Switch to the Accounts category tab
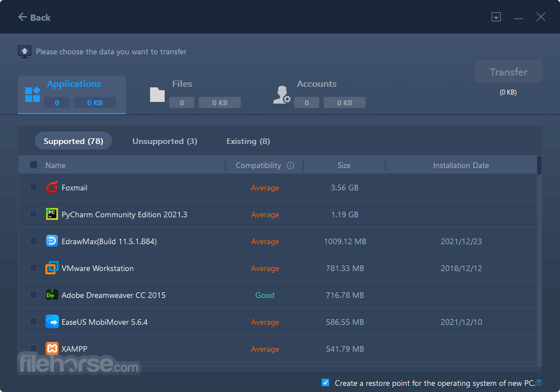 point(319,95)
